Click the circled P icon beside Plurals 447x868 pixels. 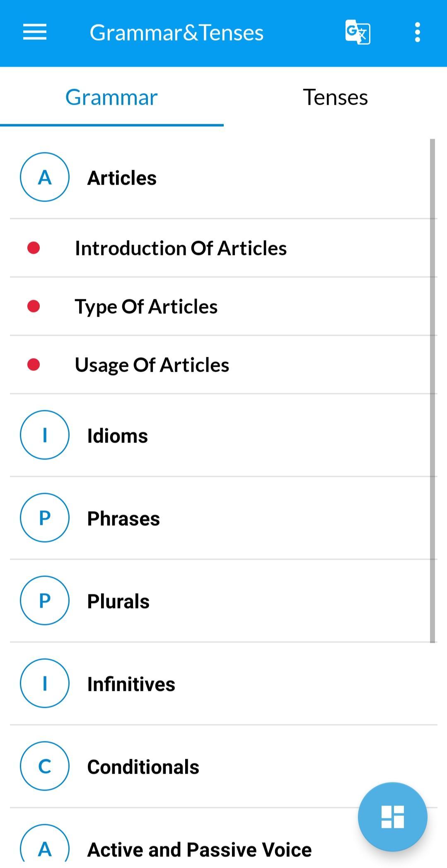[45, 601]
